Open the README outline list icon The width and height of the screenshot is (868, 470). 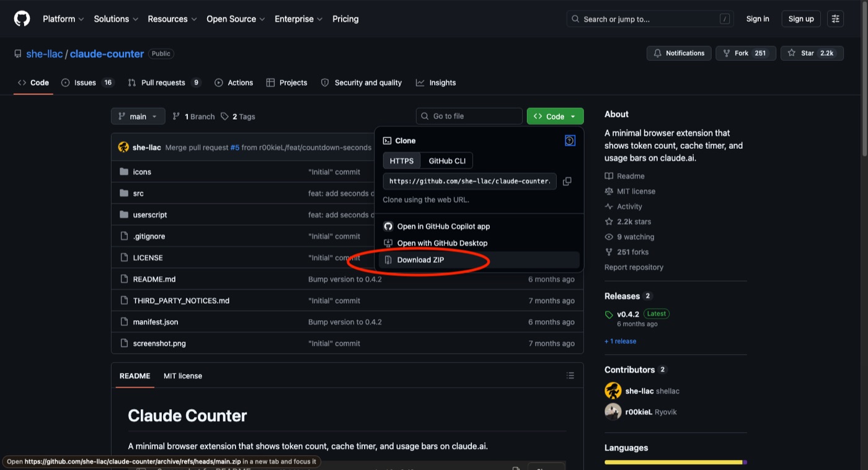pyautogui.click(x=570, y=376)
